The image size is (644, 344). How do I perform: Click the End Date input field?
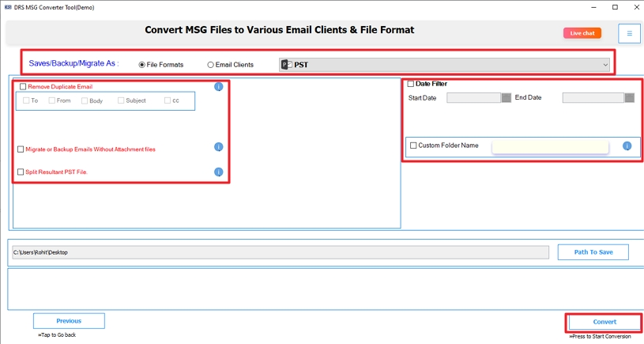pos(593,98)
